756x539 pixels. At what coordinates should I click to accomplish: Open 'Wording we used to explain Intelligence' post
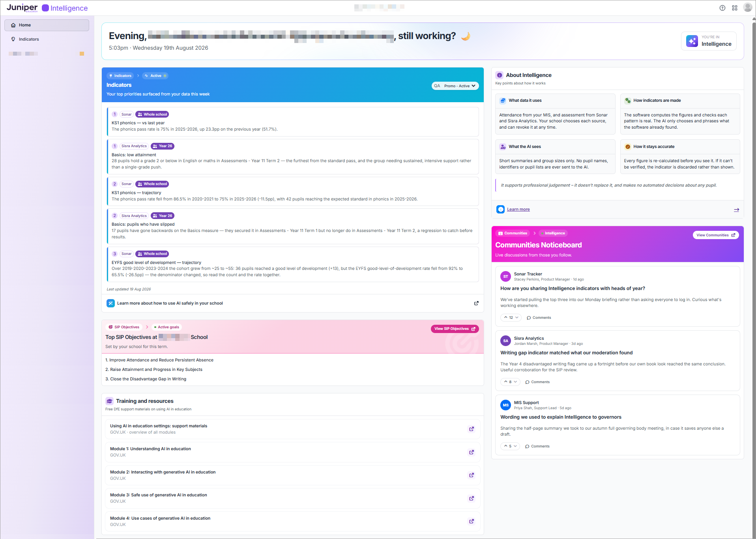[561, 417]
